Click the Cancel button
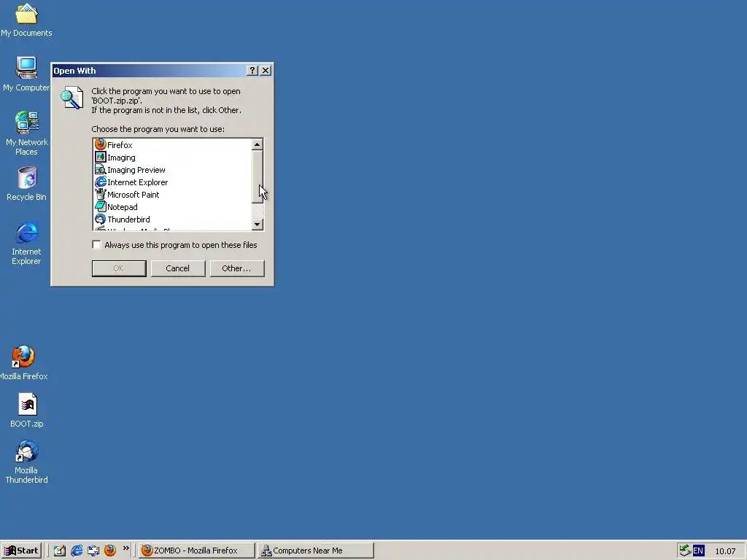 (x=178, y=268)
